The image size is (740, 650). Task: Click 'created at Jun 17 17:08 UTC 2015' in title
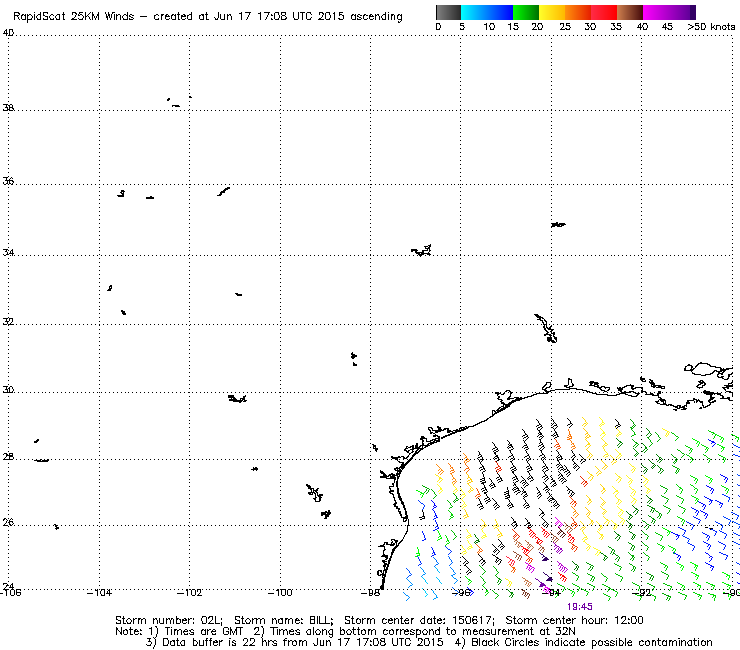point(249,17)
